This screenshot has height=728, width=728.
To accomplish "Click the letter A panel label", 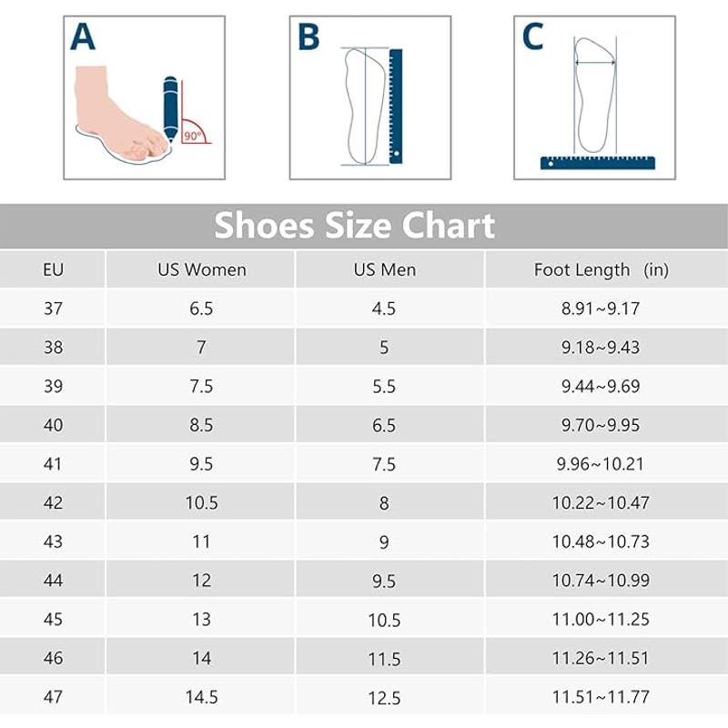I will (82, 37).
